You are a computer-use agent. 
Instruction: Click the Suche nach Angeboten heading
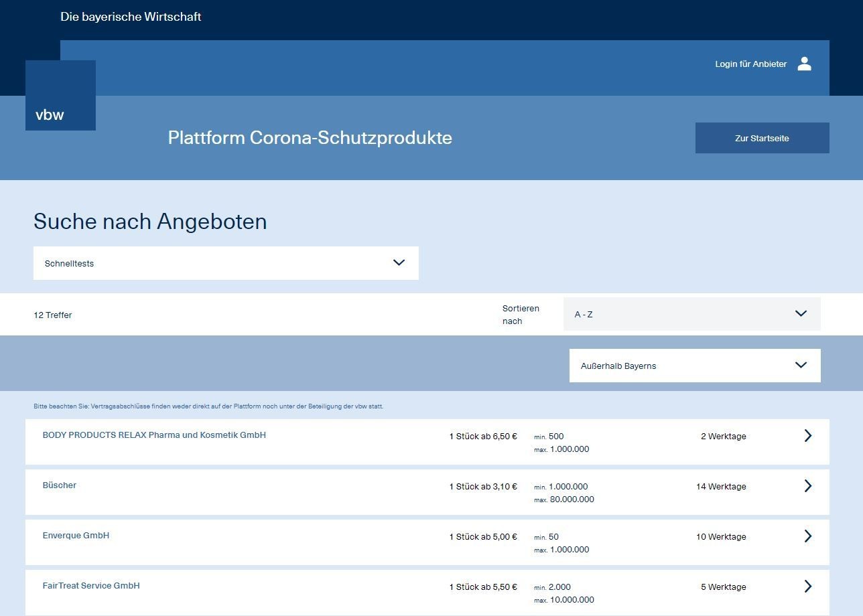coord(150,222)
